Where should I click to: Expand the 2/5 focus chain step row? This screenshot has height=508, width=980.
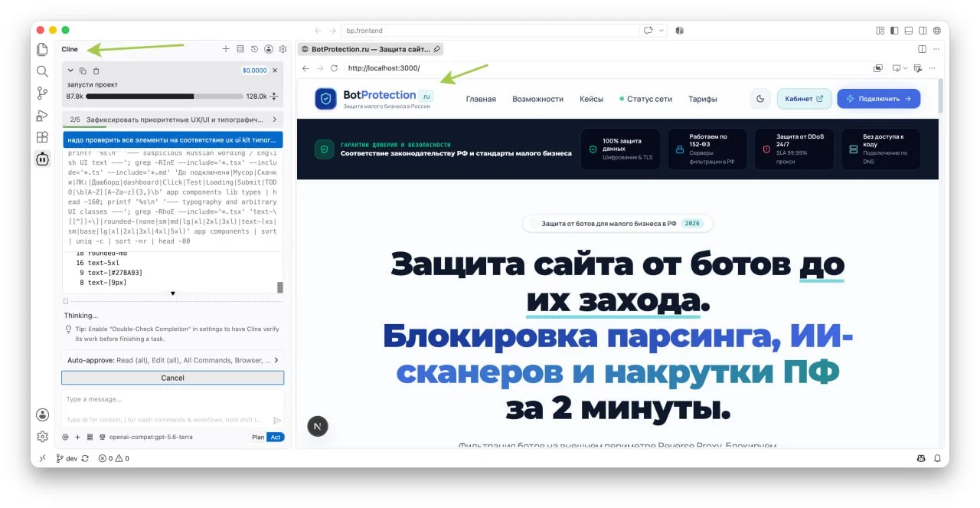[x=173, y=120]
